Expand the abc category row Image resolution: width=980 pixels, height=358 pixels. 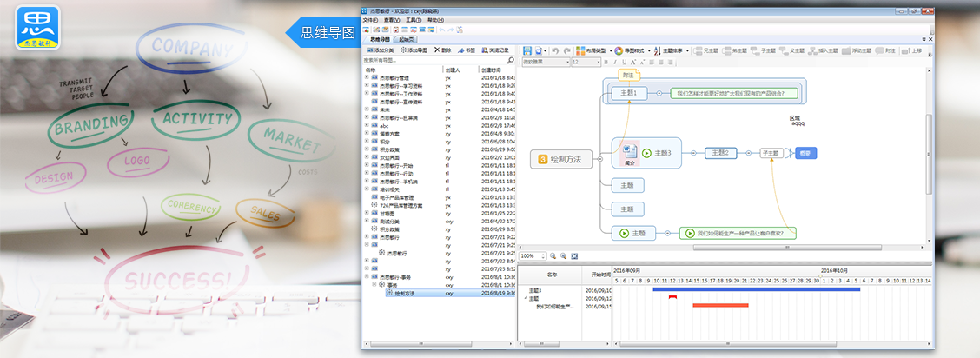[367, 125]
